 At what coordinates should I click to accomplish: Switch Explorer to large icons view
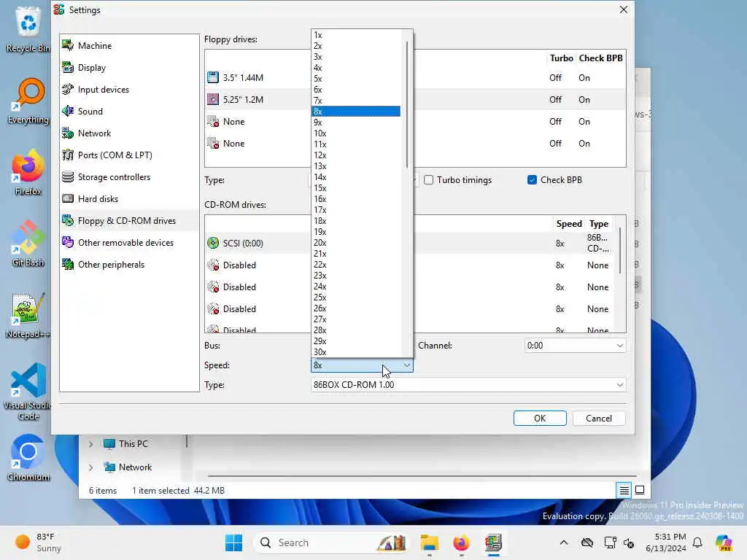[x=640, y=490]
